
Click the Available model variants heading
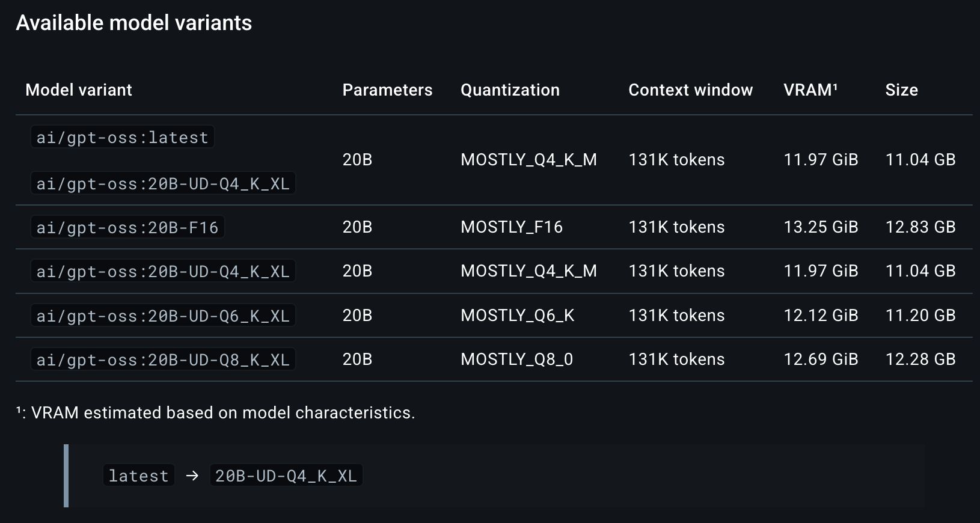[134, 23]
